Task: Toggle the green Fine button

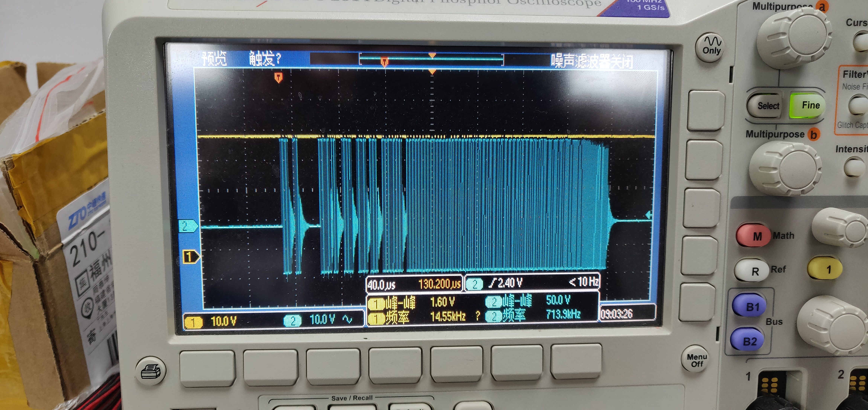Action: pos(807,106)
